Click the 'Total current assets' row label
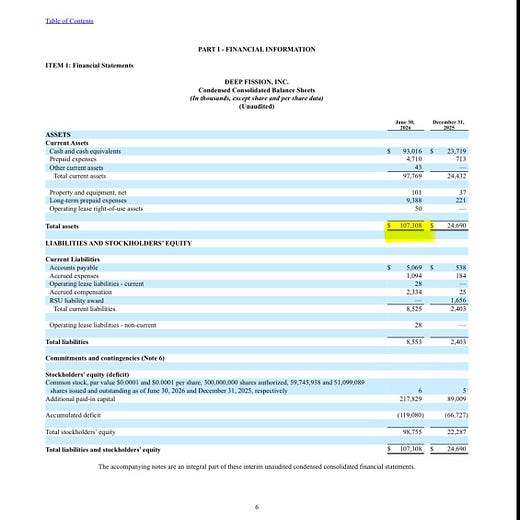Image resolution: width=520 pixels, height=520 pixels. point(80,176)
